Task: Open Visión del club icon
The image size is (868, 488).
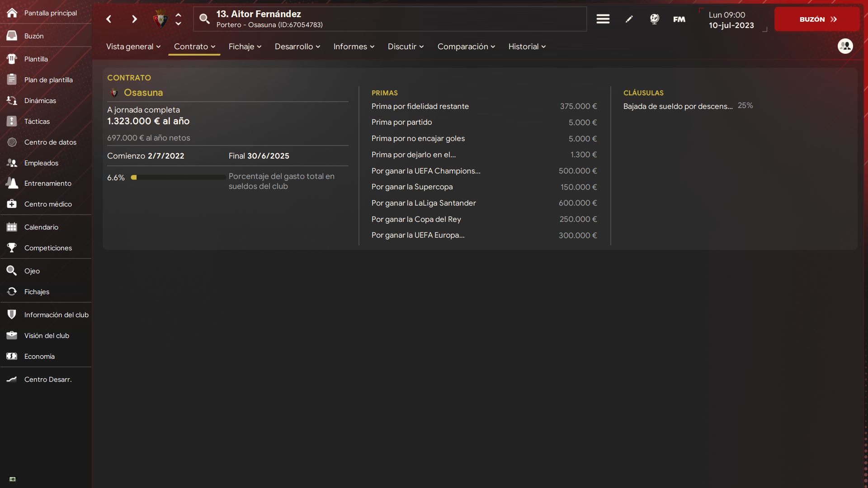Action: [12, 335]
